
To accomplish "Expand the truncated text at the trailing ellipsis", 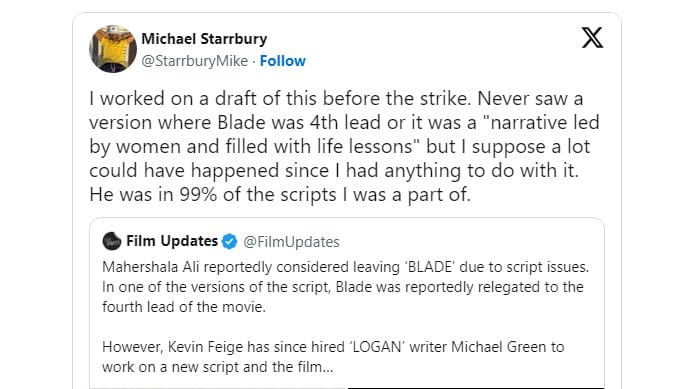I will click(x=328, y=368).
